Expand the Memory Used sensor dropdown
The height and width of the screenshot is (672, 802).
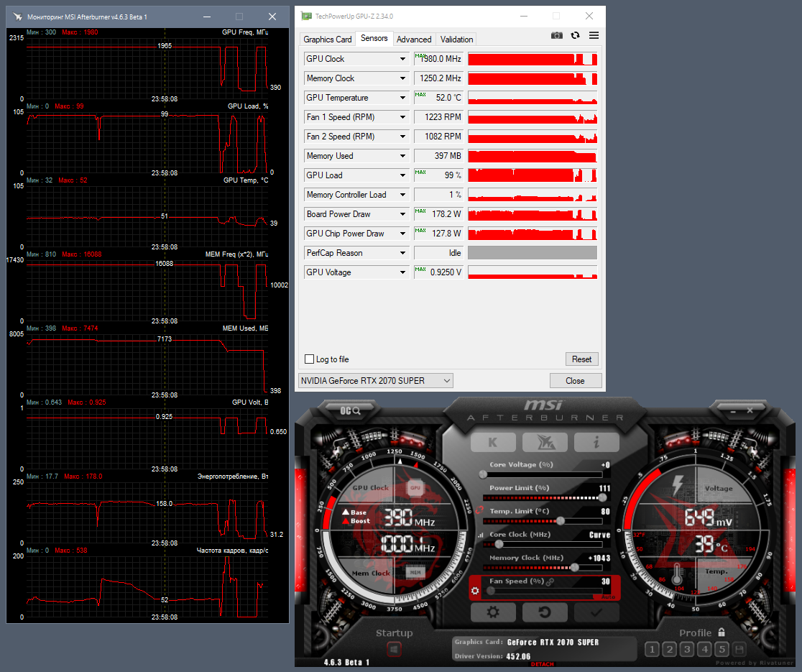(403, 156)
